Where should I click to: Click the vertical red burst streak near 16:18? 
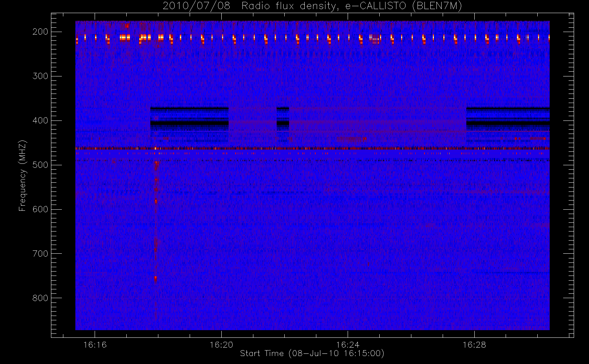156,222
